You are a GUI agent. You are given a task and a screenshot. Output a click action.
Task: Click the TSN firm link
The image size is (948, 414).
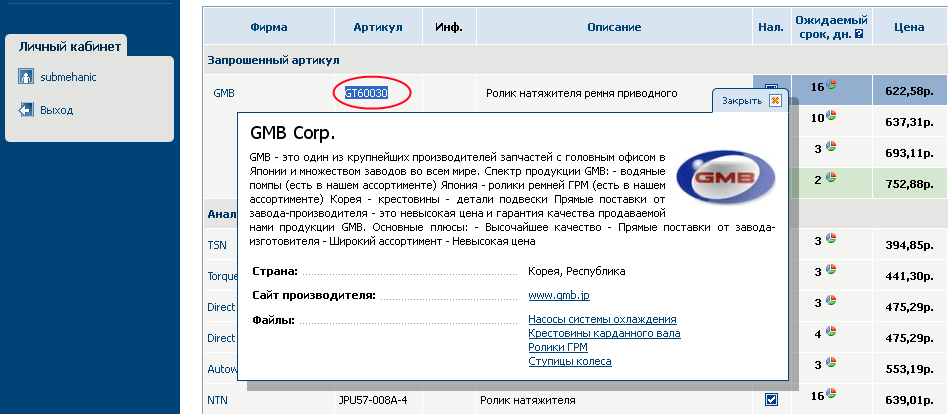click(x=217, y=245)
